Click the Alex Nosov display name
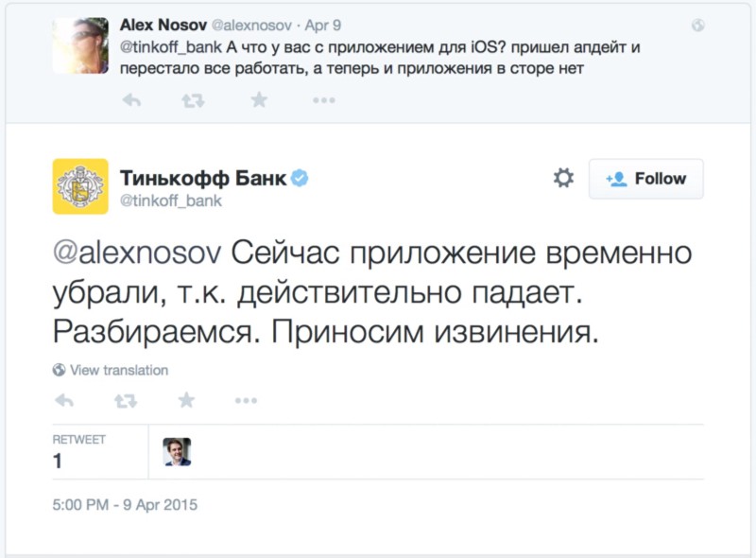 (x=156, y=22)
